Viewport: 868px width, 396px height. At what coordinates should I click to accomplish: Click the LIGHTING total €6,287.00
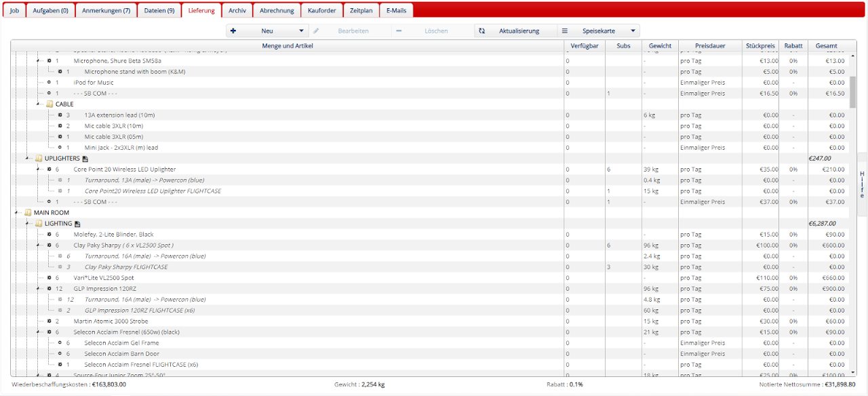[823, 224]
